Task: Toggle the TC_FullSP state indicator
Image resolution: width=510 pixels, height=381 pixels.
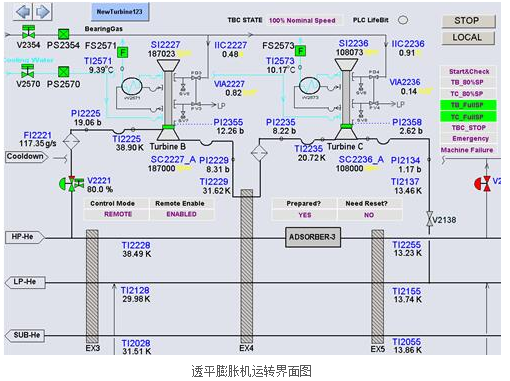Action: [468, 117]
